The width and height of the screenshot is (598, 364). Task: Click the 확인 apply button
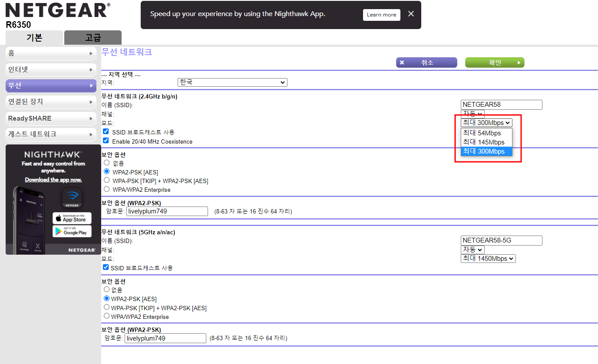coord(495,62)
